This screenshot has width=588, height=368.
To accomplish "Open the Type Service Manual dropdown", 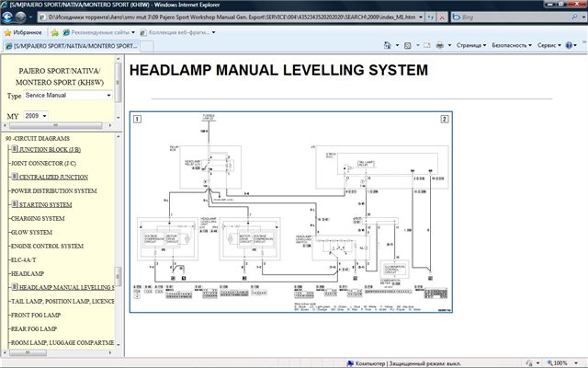I will tap(68, 96).
